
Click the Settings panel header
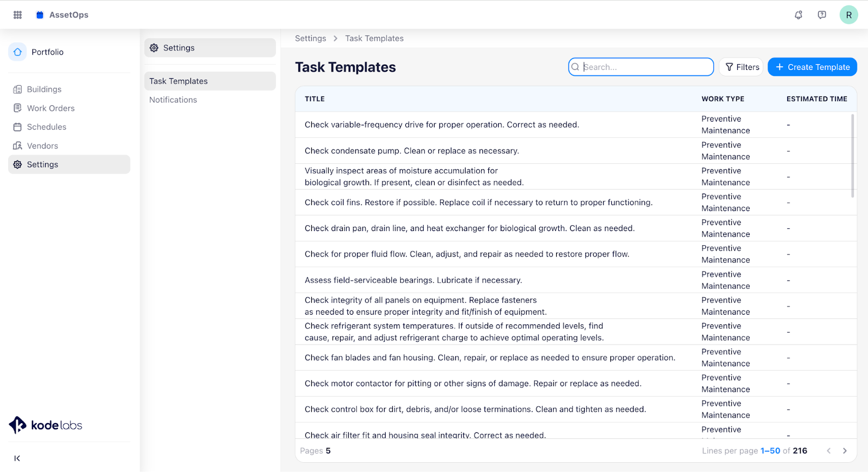(x=210, y=48)
